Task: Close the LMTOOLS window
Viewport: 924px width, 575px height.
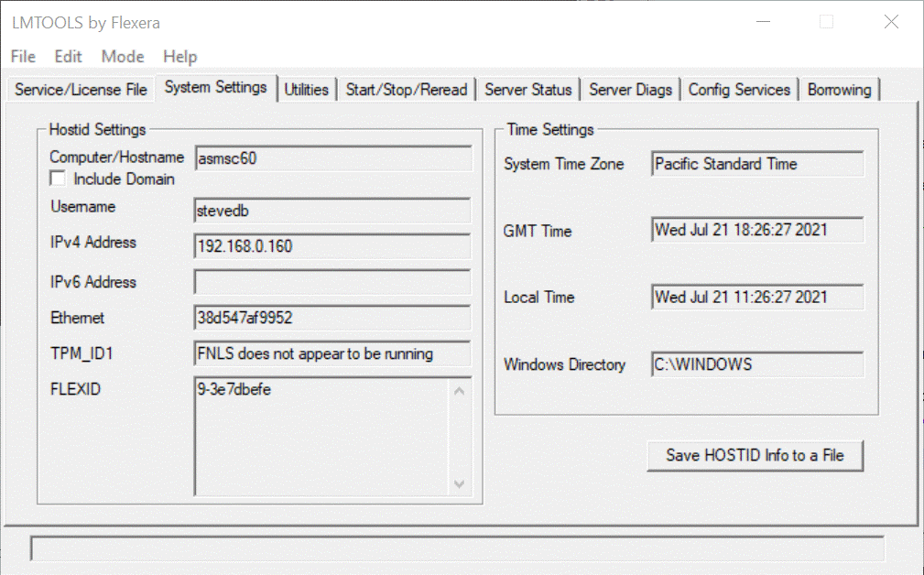Action: tap(890, 22)
